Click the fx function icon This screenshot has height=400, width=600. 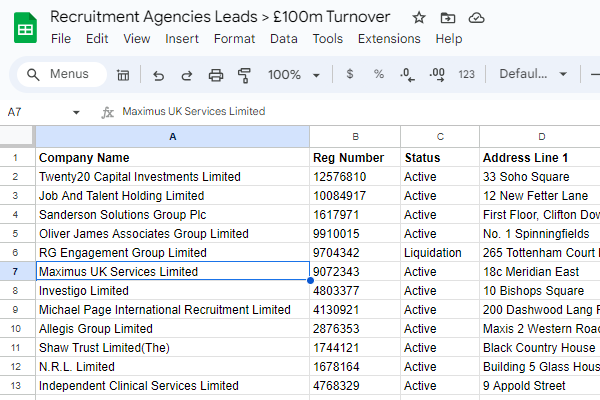tap(108, 112)
